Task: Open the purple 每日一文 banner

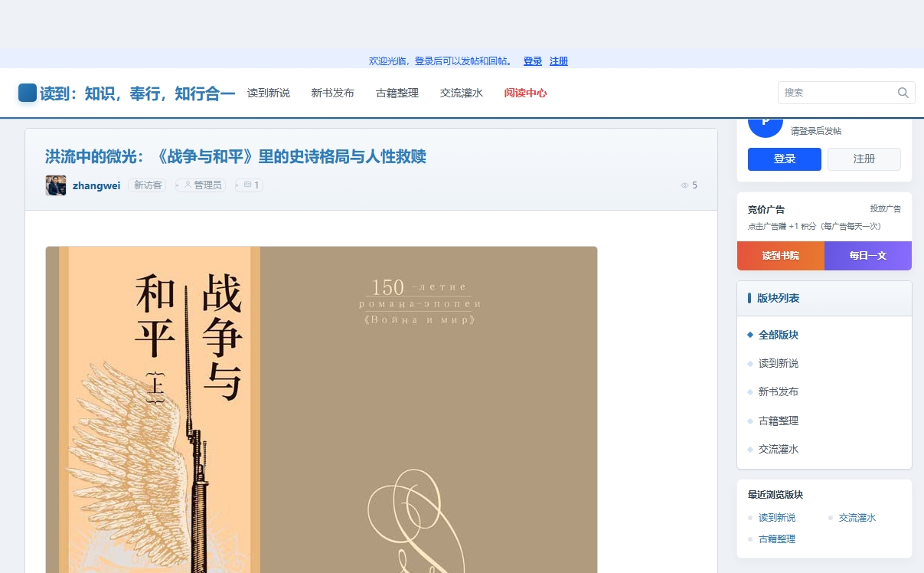Action: [x=868, y=256]
